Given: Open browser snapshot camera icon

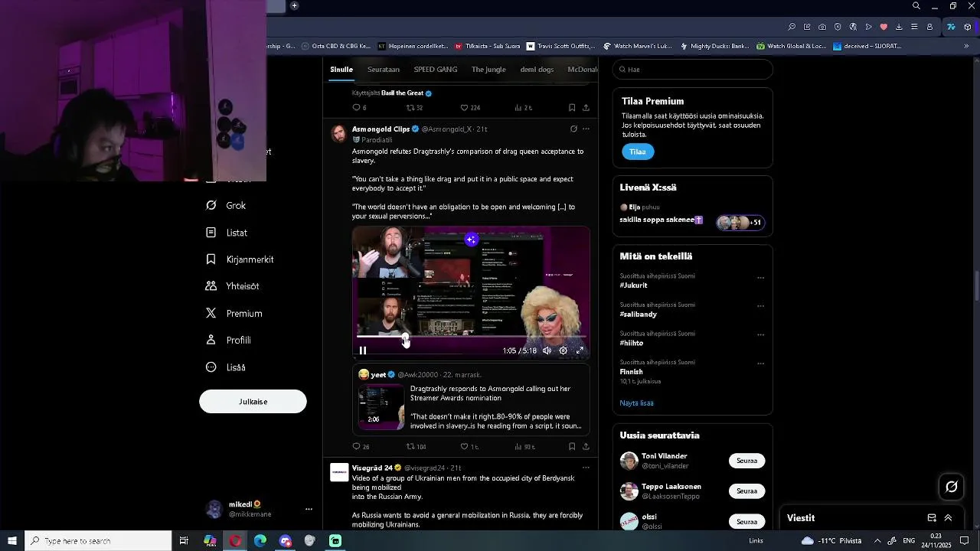Looking at the screenshot, I should coord(822,27).
